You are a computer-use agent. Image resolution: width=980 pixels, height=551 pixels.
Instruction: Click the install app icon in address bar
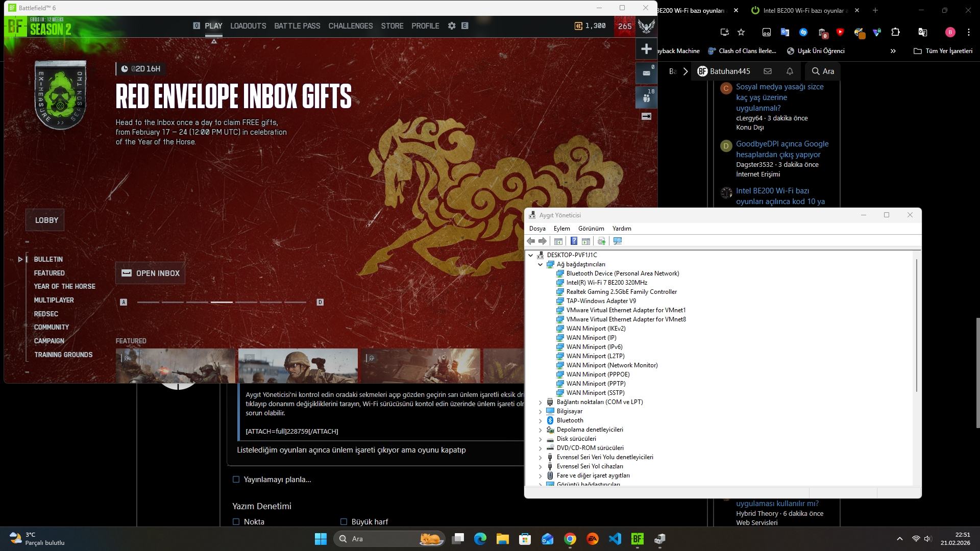[724, 32]
